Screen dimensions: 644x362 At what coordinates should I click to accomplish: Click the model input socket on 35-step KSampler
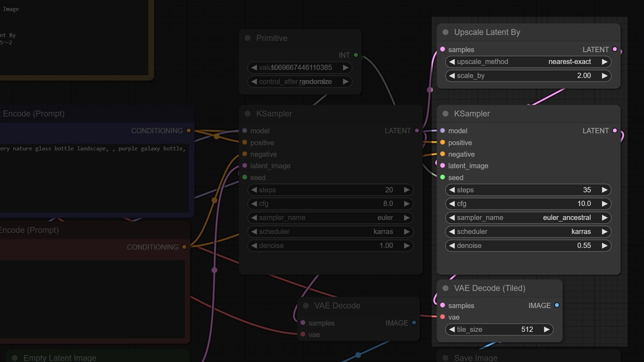[442, 130]
